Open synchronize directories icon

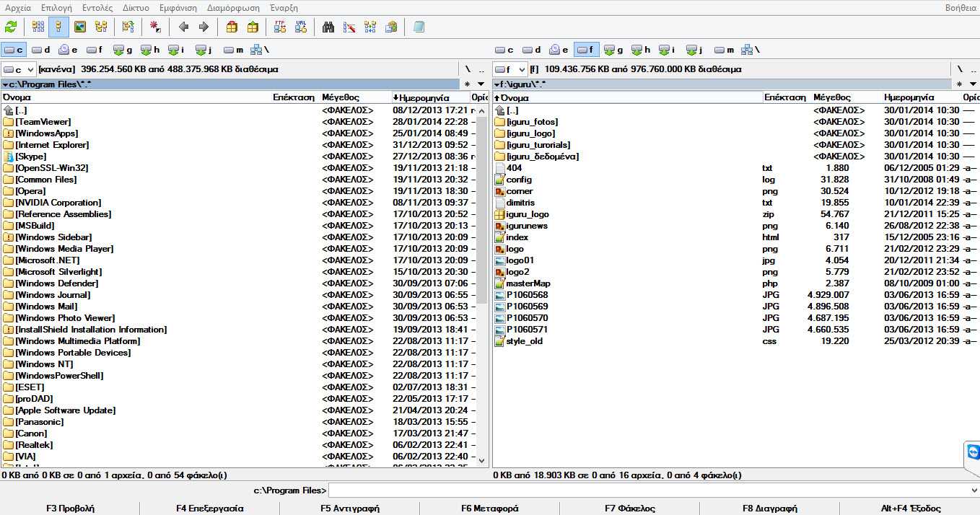click(x=370, y=27)
